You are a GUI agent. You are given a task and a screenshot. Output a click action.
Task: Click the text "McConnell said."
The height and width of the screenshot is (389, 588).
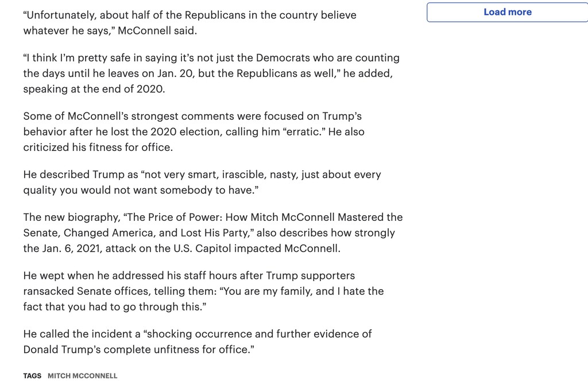(x=157, y=31)
